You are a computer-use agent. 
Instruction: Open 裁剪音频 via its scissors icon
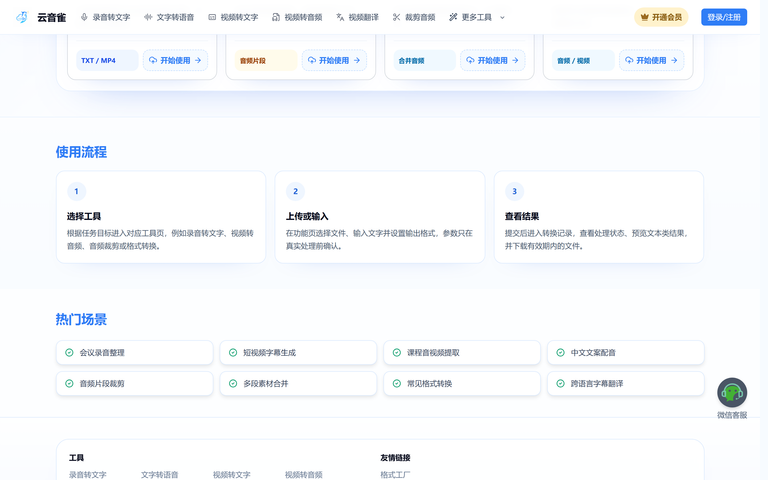396,17
